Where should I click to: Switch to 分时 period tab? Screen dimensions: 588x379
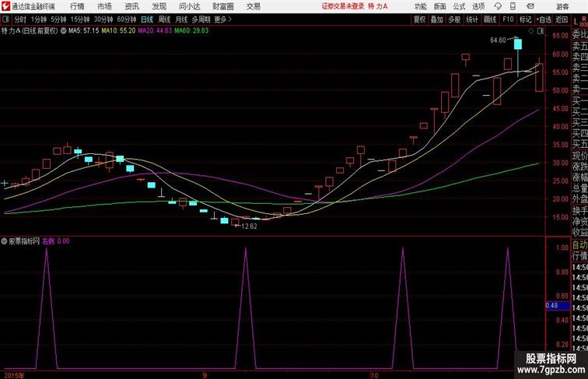[20, 19]
